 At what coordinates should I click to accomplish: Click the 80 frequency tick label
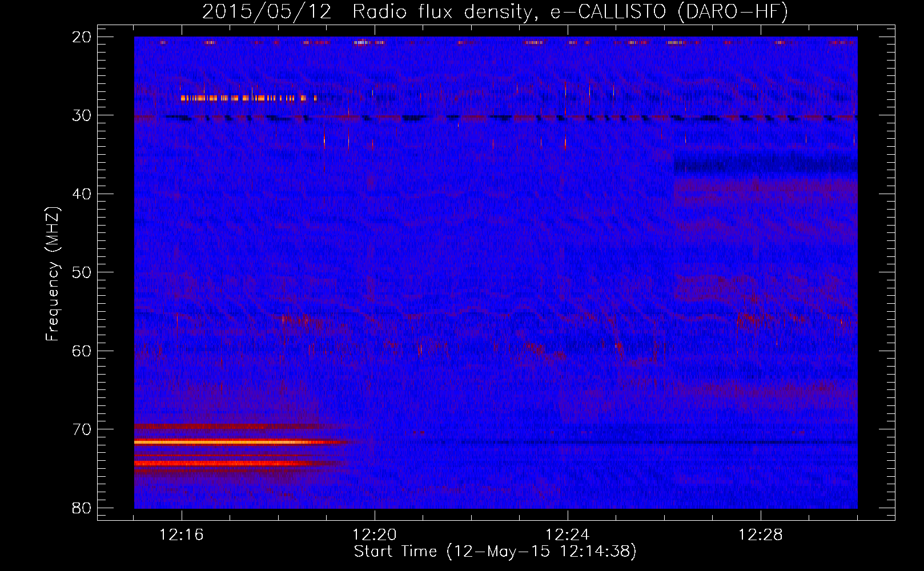tap(82, 508)
